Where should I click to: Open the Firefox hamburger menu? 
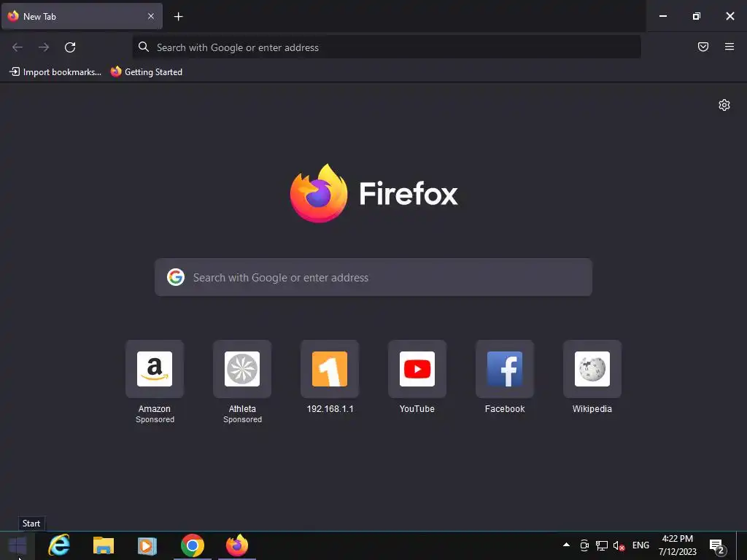pyautogui.click(x=729, y=47)
